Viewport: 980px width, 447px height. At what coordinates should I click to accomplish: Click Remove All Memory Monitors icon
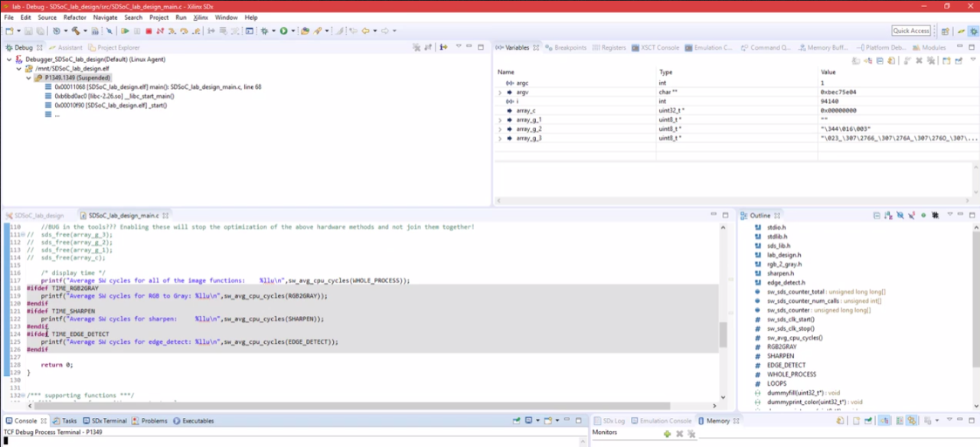pyautogui.click(x=691, y=434)
